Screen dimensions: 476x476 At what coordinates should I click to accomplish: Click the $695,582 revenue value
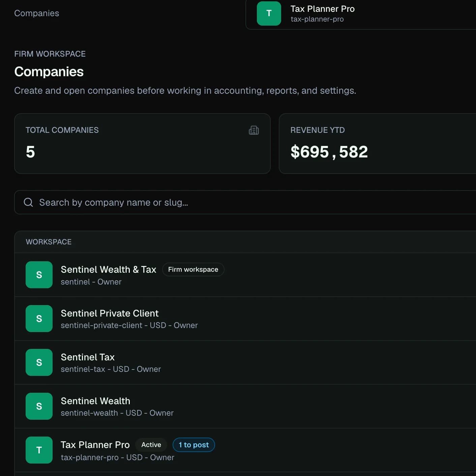click(329, 152)
